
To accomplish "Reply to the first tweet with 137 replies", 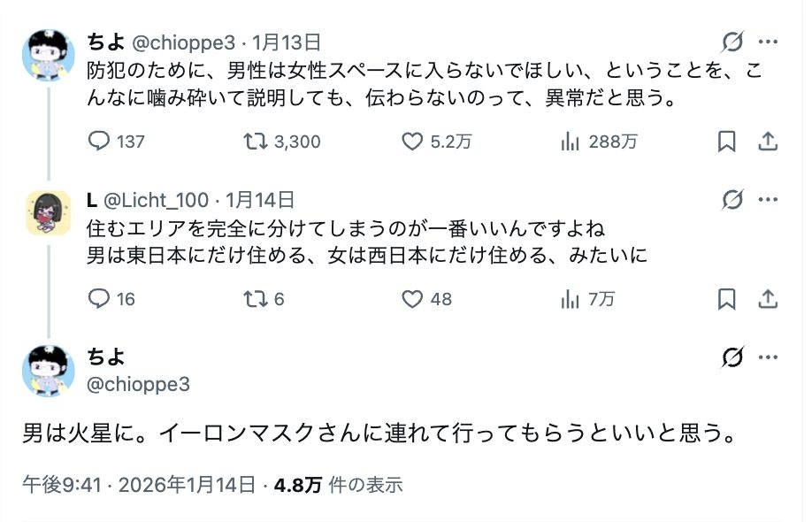I will (x=100, y=142).
